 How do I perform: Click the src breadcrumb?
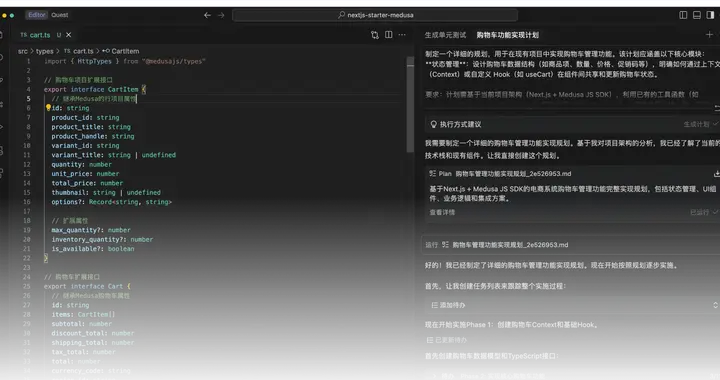(x=22, y=51)
